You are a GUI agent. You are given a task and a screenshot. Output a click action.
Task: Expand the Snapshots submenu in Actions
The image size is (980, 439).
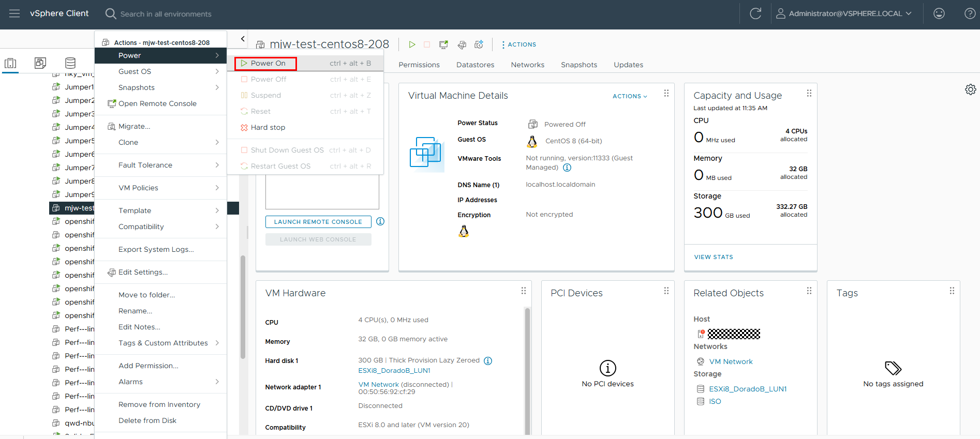click(x=160, y=87)
